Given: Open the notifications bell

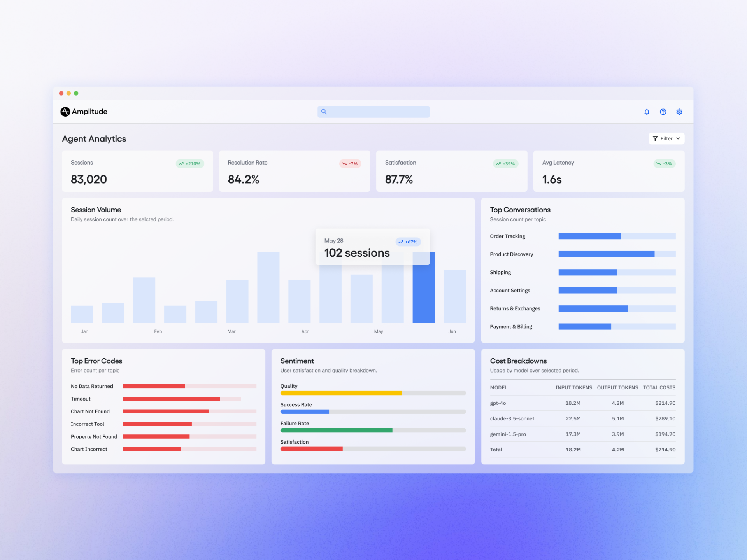Looking at the screenshot, I should click(x=647, y=112).
